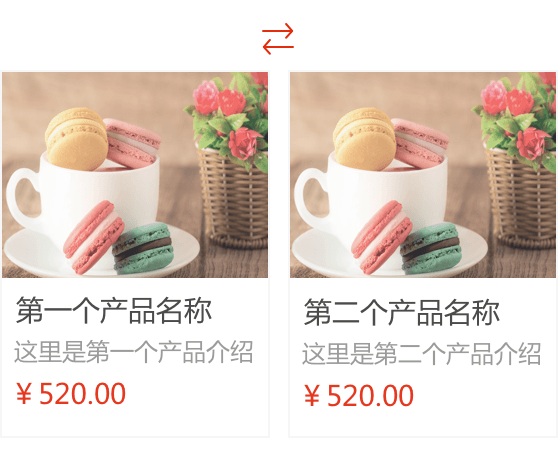Screen dimensions: 560x460
Task: Click flower basket in second product photo
Action: point(521,198)
